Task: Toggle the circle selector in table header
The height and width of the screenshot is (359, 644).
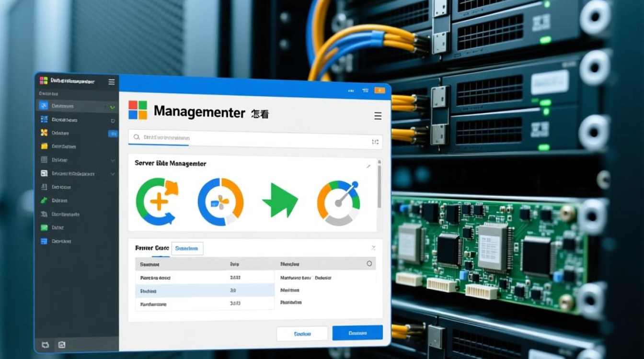Action: click(x=369, y=264)
